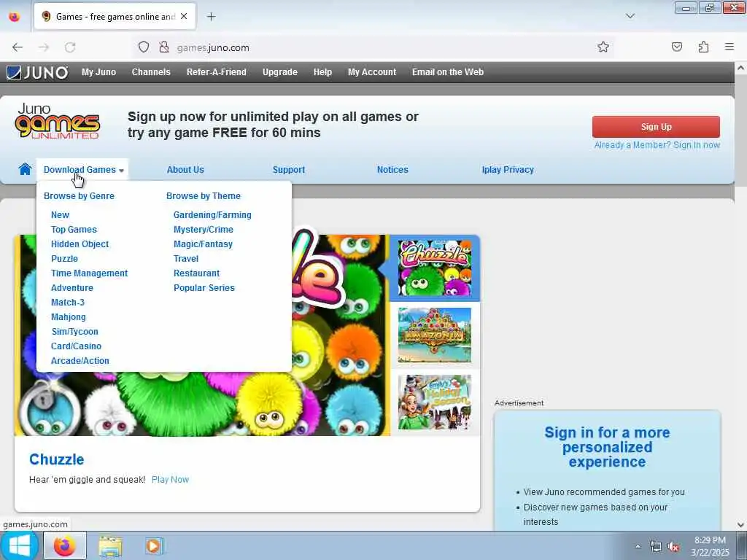Click the Juno Games Unlimited logo
The image size is (747, 560).
(57, 122)
